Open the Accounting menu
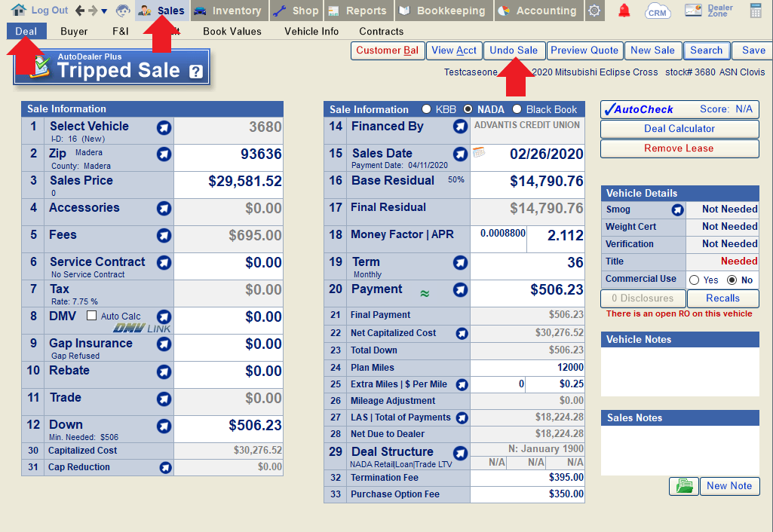This screenshot has width=773, height=532. pyautogui.click(x=538, y=11)
